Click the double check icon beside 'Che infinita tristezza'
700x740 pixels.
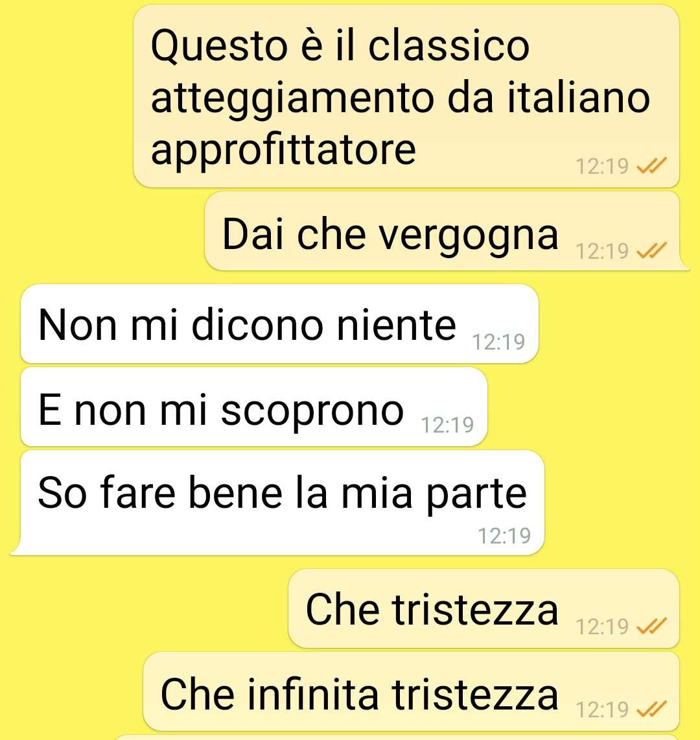point(651,709)
